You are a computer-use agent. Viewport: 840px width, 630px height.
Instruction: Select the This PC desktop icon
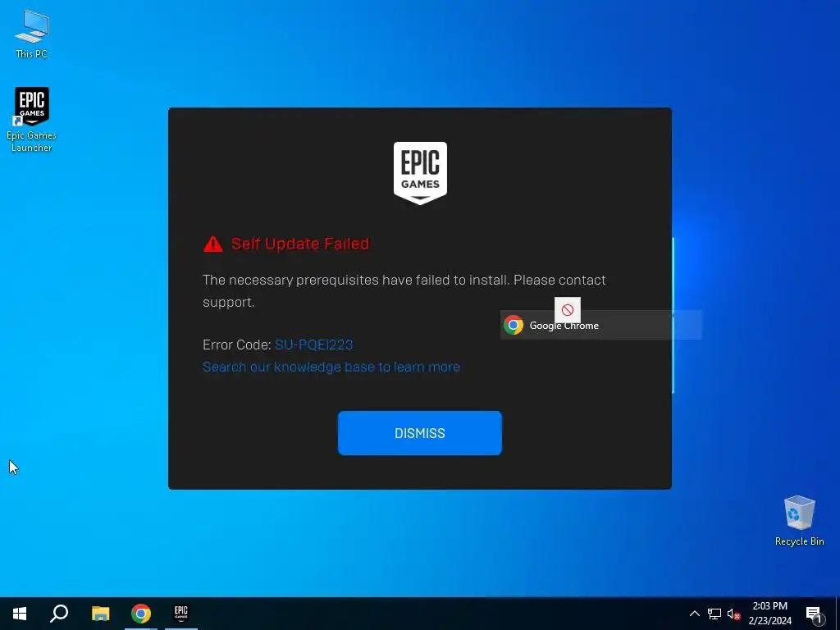(32, 34)
